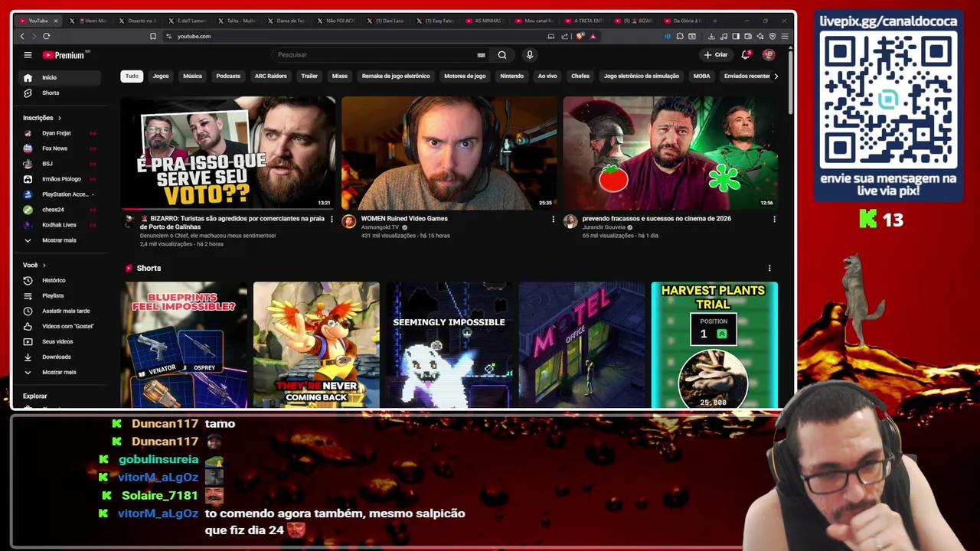
Task: Open the They're Never Coming Back short
Action: 316,345
